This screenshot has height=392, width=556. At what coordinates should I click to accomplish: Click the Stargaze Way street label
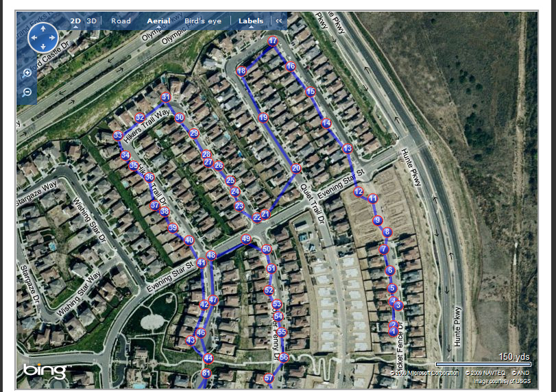coord(37,194)
